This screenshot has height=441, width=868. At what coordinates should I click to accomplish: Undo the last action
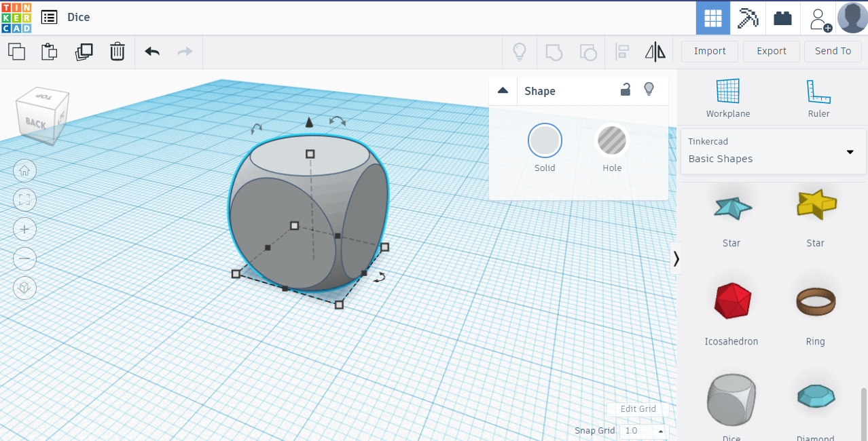152,52
